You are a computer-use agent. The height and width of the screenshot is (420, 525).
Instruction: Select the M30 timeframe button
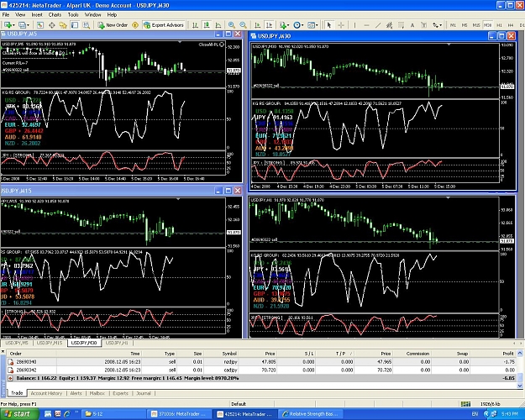[487, 25]
